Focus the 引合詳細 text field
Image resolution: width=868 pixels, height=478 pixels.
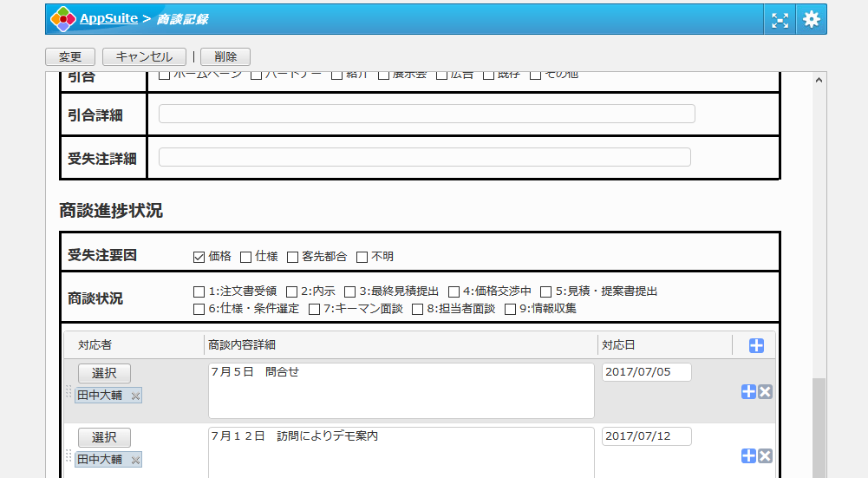point(427,115)
